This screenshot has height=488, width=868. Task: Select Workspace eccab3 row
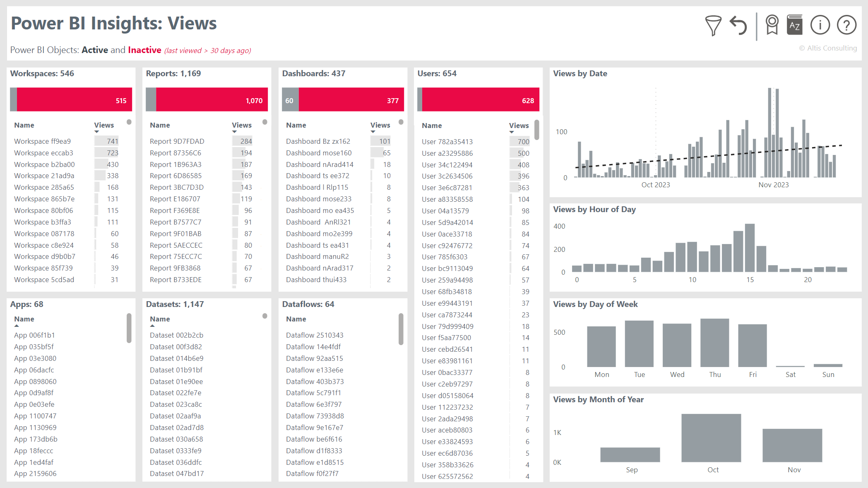tap(66, 153)
